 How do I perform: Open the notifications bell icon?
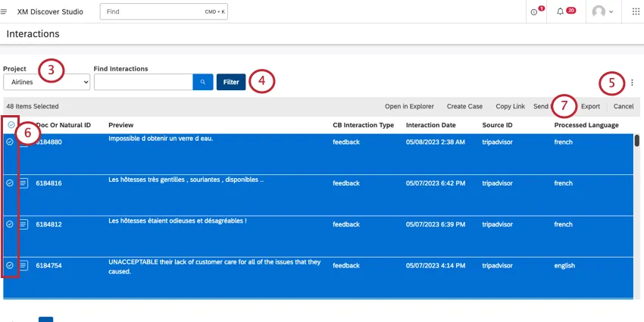[561, 12]
